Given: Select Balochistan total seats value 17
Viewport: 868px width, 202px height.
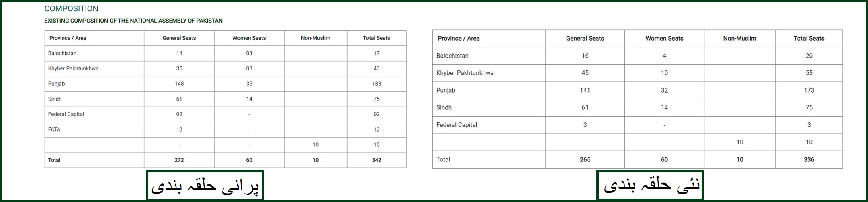Looking at the screenshot, I should pos(377,53).
